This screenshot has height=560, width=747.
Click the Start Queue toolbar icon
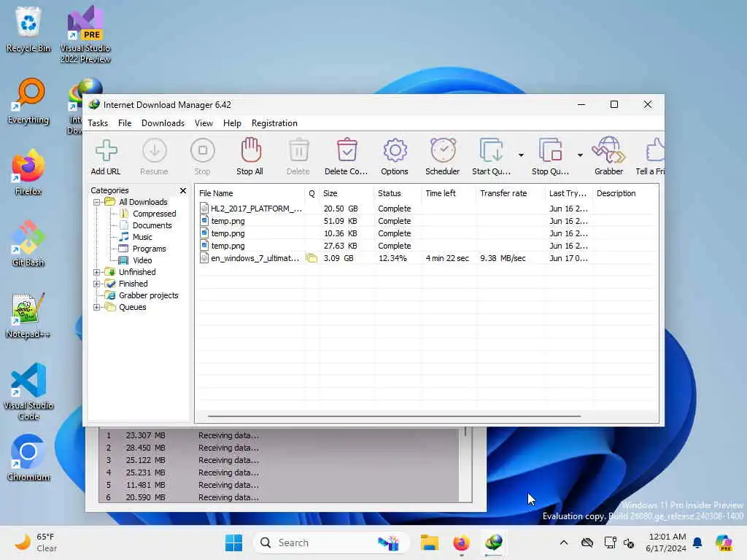[491, 157]
